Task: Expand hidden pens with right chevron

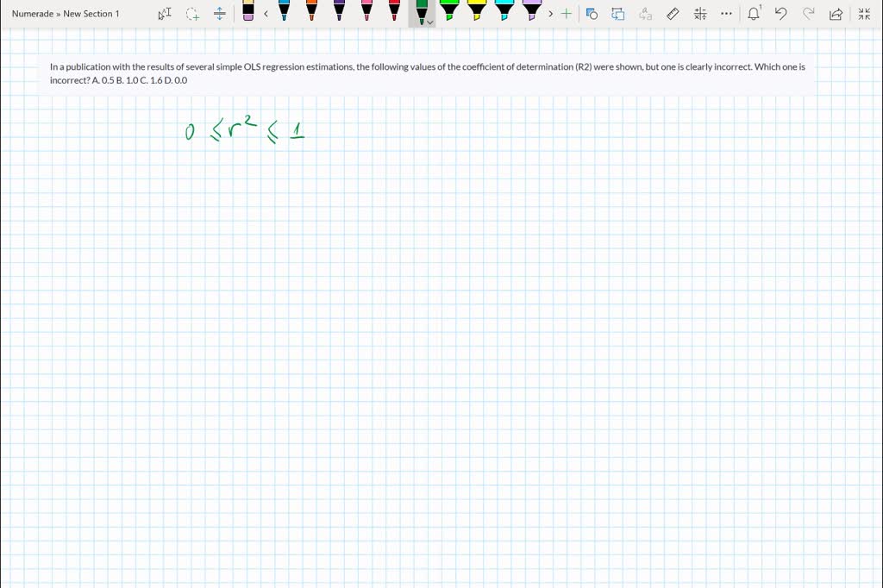Action: (551, 14)
